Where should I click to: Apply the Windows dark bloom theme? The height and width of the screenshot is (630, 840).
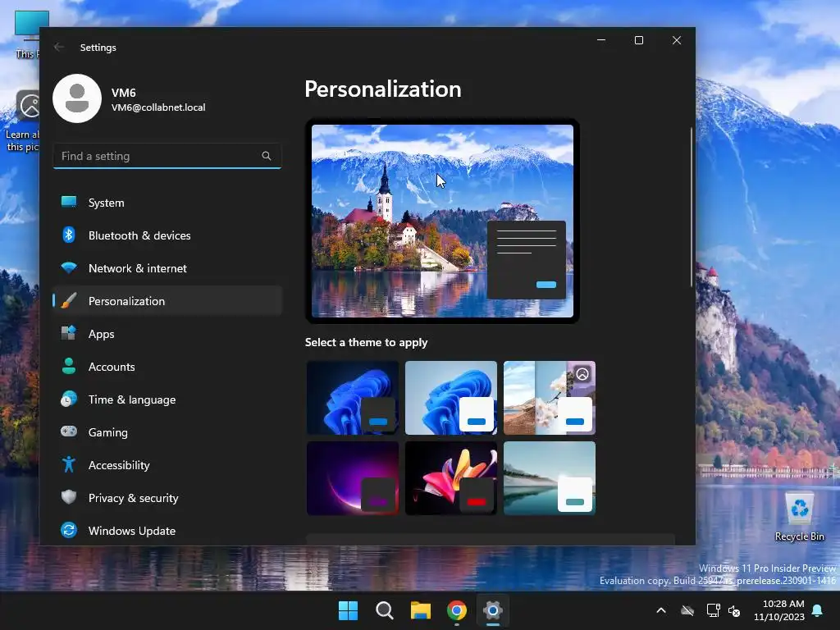353,398
